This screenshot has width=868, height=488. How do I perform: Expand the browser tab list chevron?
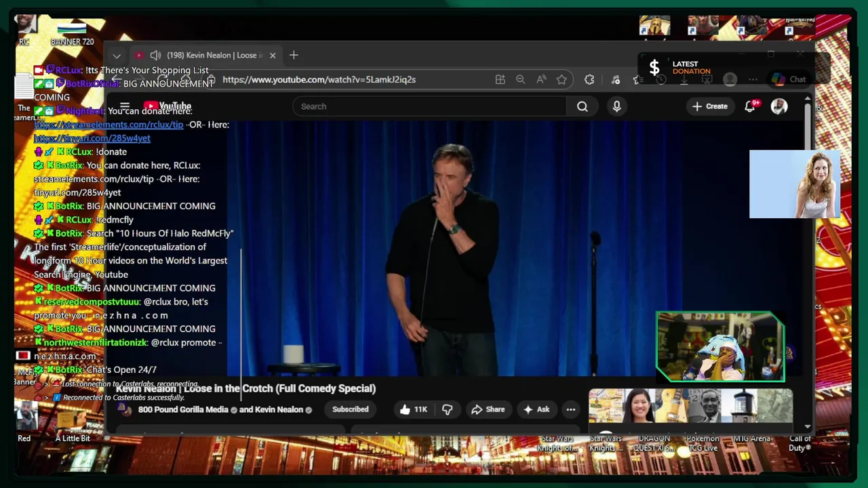[117, 56]
